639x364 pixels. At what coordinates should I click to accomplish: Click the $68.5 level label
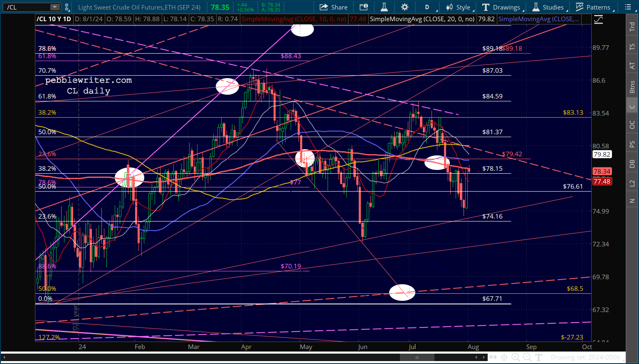pyautogui.click(x=575, y=288)
